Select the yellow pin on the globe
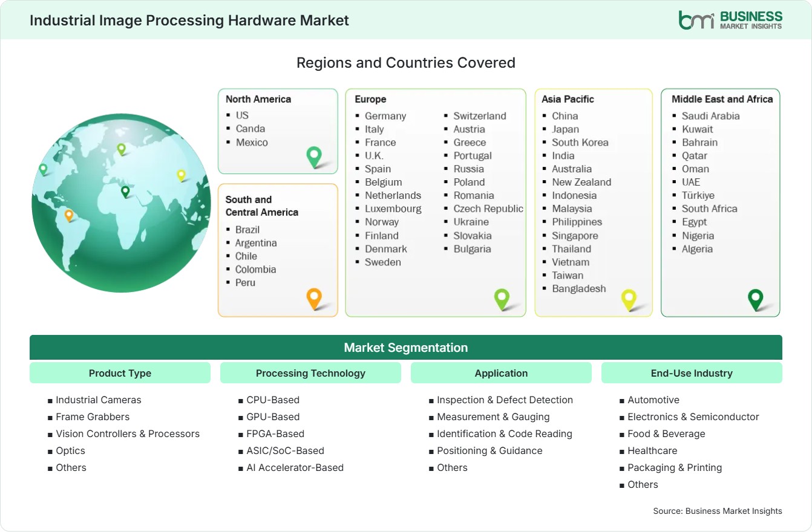This screenshot has height=532, width=812. coord(181,175)
